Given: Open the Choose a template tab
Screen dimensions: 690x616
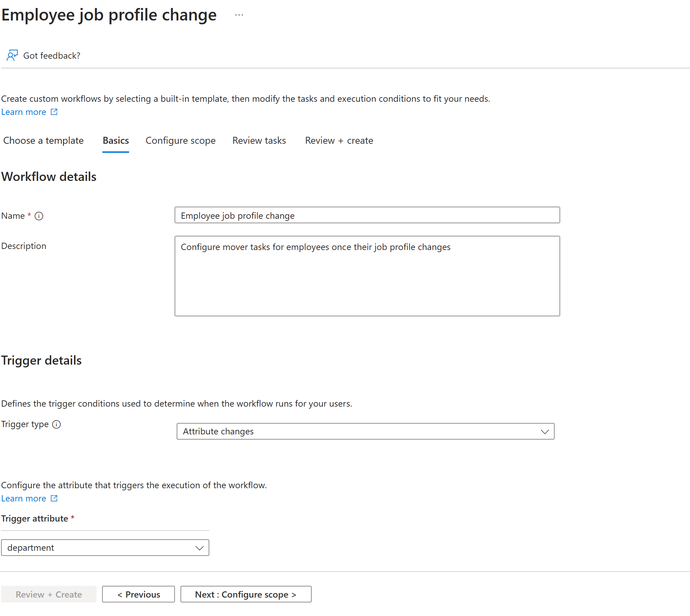Looking at the screenshot, I should [43, 140].
